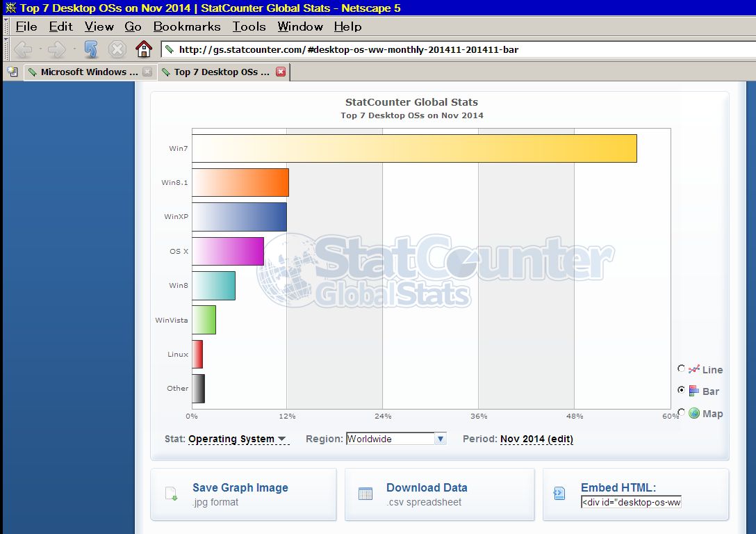
Task: Click the Save Graph Image link
Action: click(240, 487)
